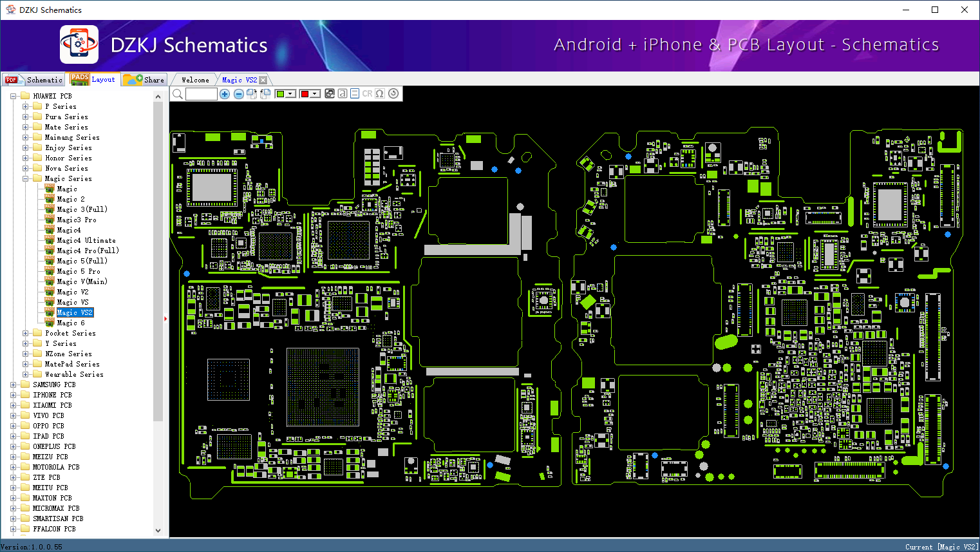Open the Magic4 Pro(Full) layout
Screen dimensions: 980x552
coord(88,251)
